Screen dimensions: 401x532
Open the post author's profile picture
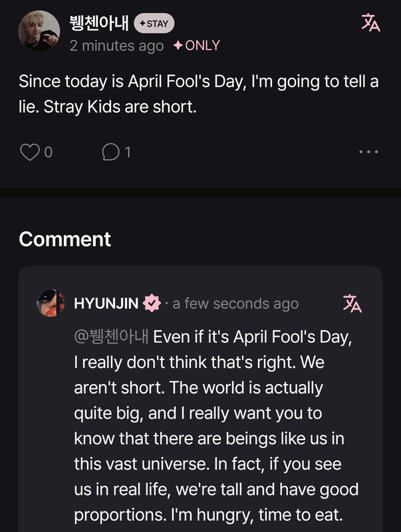[39, 31]
